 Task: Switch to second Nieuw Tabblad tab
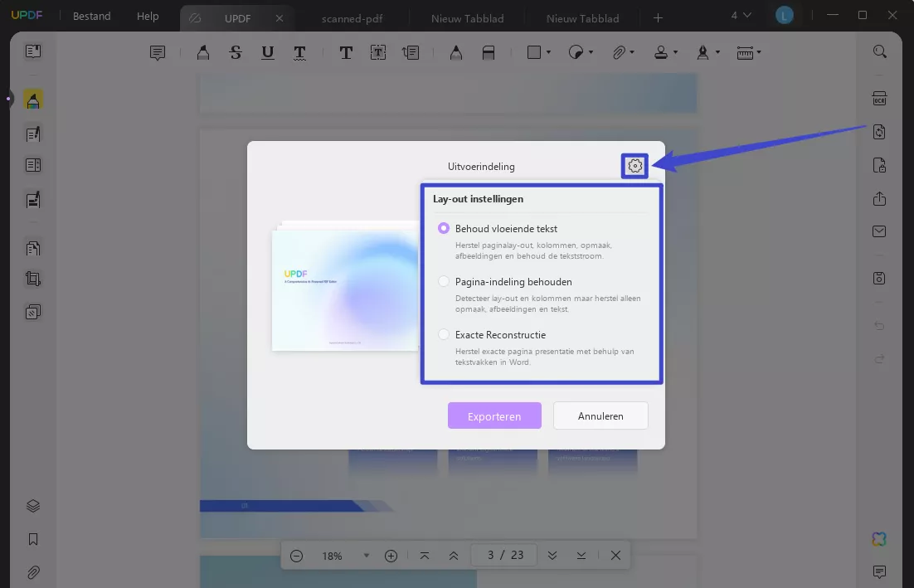[582, 18]
